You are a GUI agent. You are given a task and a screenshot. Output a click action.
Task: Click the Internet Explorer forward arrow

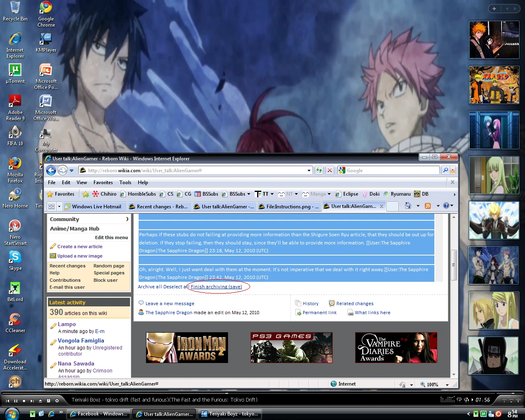pyautogui.click(x=62, y=170)
